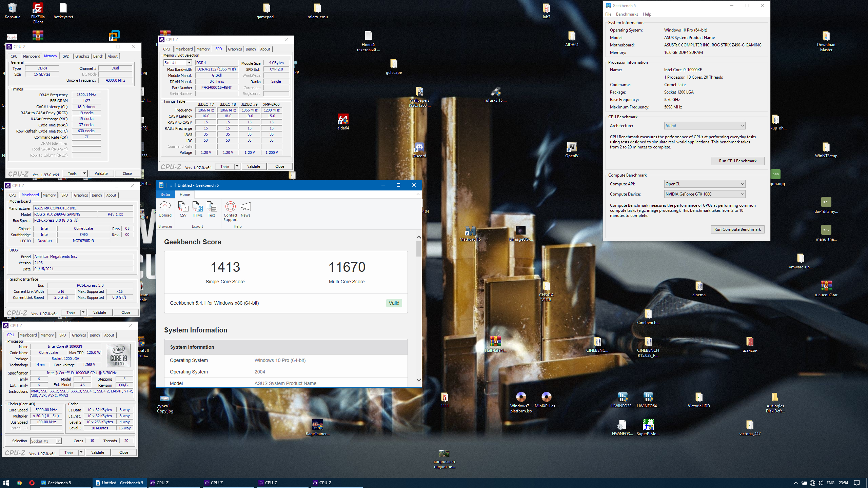Click Validate in CPU-Z Memory window
The width and height of the screenshot is (868, 488).
(101, 174)
